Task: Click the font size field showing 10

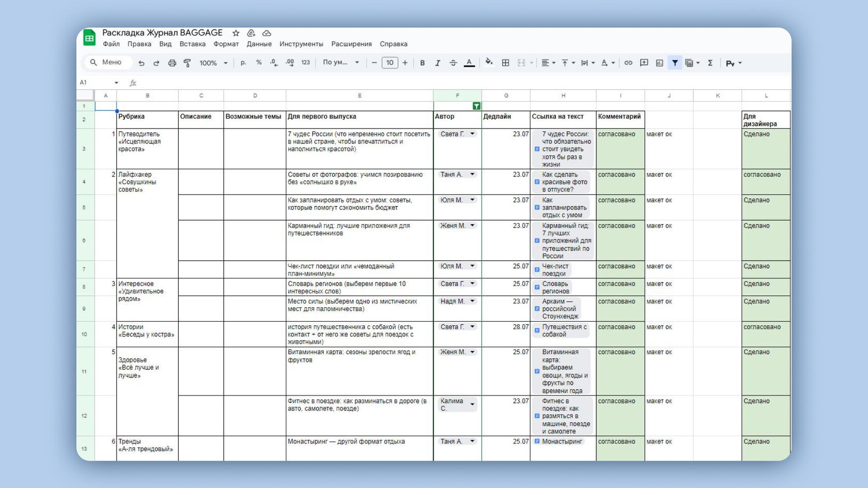Action: click(x=390, y=63)
